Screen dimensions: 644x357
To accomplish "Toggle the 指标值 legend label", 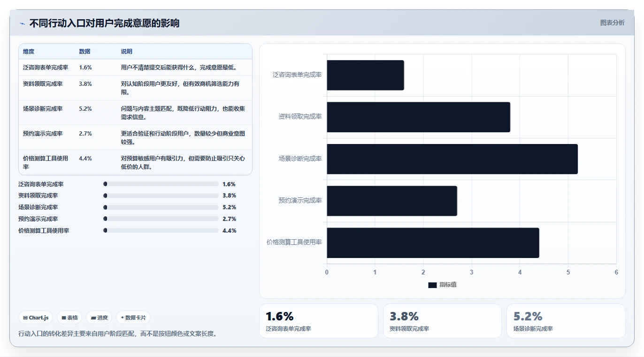I will click(x=448, y=285).
